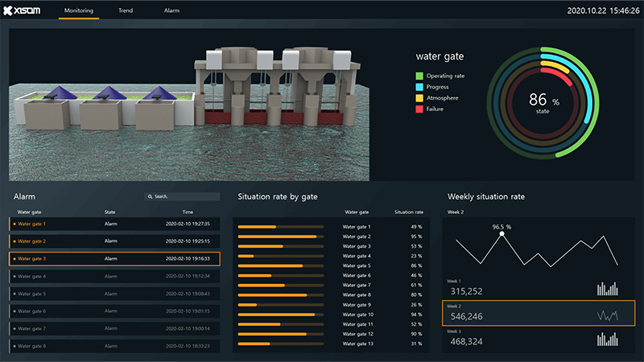The width and height of the screenshot is (644, 362).
Task: Click the cyan Progress legend swatch
Action: [x=419, y=87]
